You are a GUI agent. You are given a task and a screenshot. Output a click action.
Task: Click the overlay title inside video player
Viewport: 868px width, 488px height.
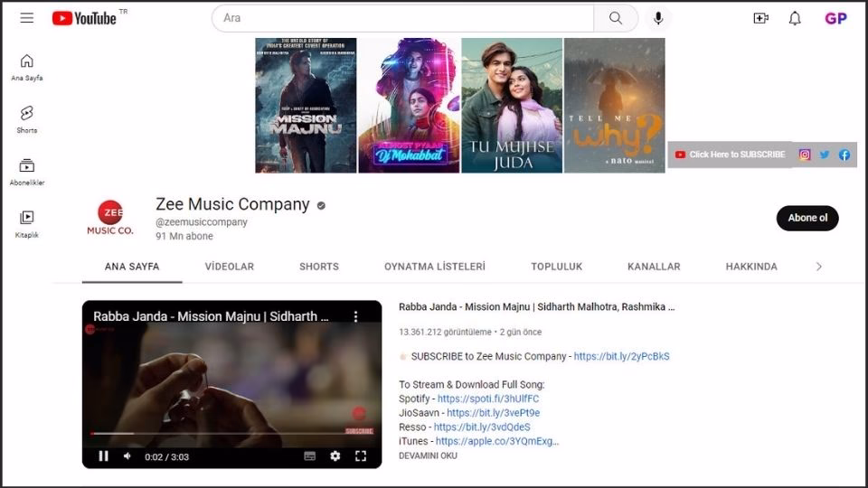[211, 316]
